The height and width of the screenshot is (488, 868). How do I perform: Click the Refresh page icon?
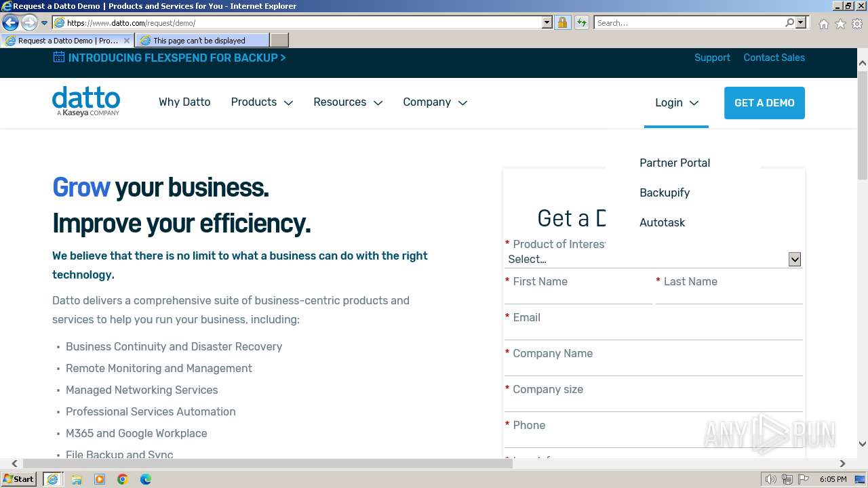pyautogui.click(x=582, y=23)
